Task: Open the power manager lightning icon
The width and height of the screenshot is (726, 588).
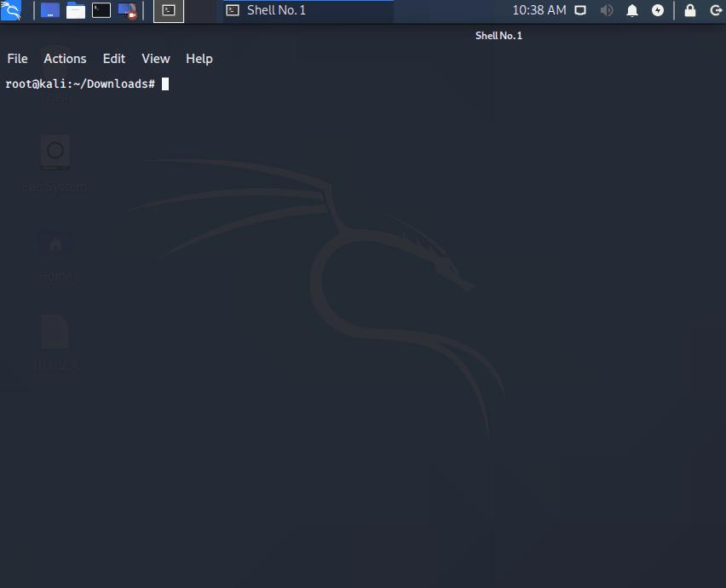Action: tap(658, 10)
